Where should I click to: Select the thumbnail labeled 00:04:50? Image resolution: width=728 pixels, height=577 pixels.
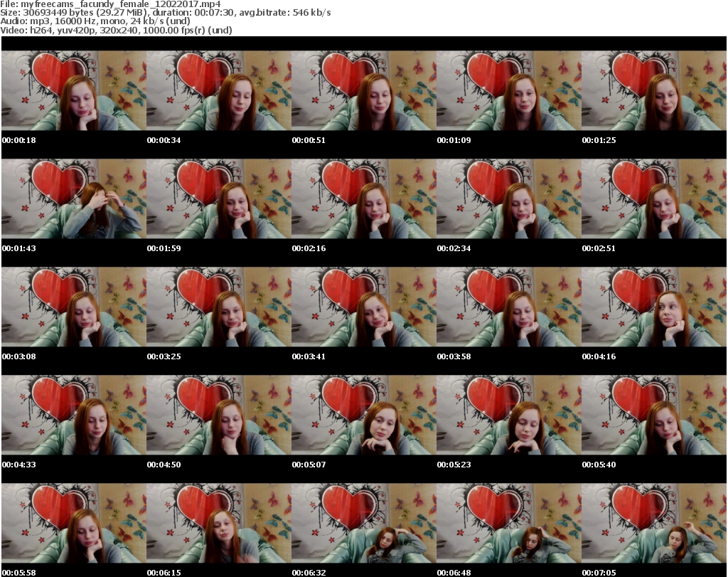tap(219, 415)
